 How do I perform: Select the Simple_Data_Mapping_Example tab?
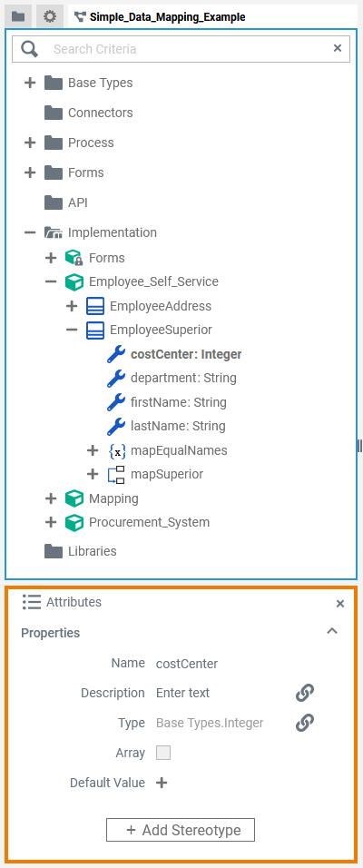point(161,16)
